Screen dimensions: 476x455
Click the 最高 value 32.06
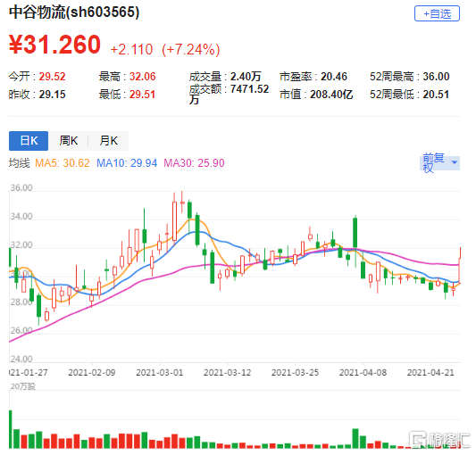[142, 77]
